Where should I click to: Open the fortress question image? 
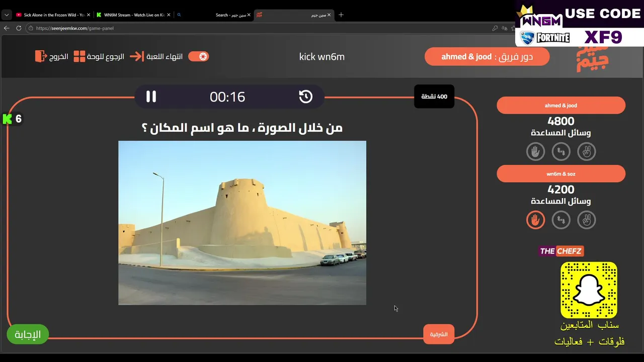(242, 223)
